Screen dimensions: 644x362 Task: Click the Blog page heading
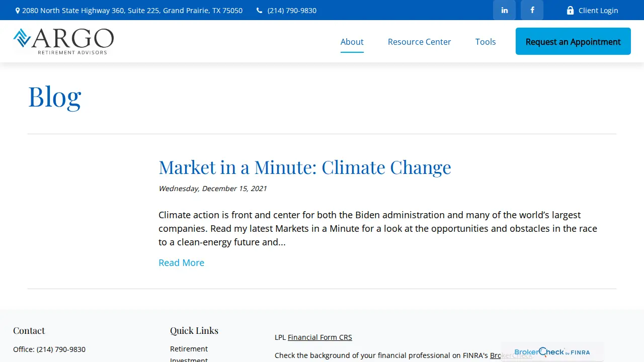click(x=54, y=96)
